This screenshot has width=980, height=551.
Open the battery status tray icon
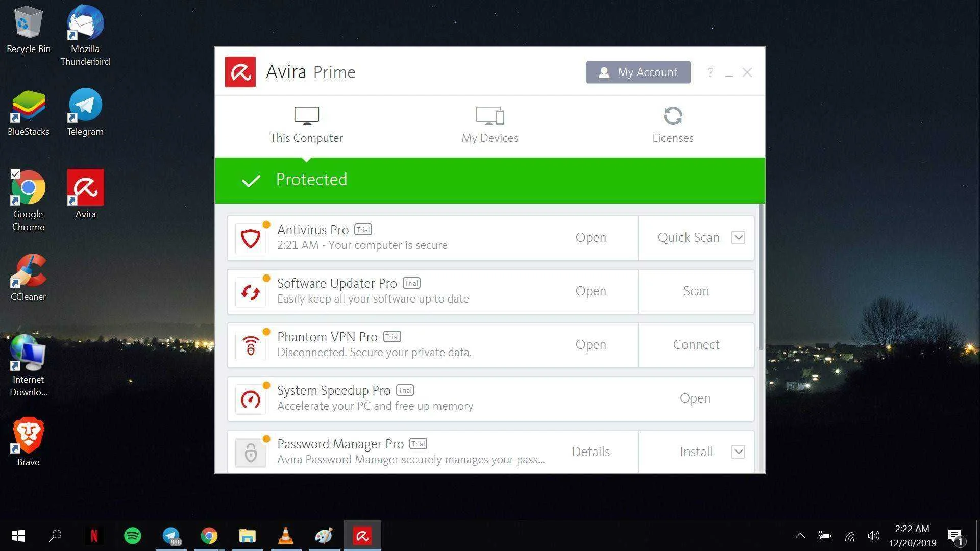[x=825, y=536]
